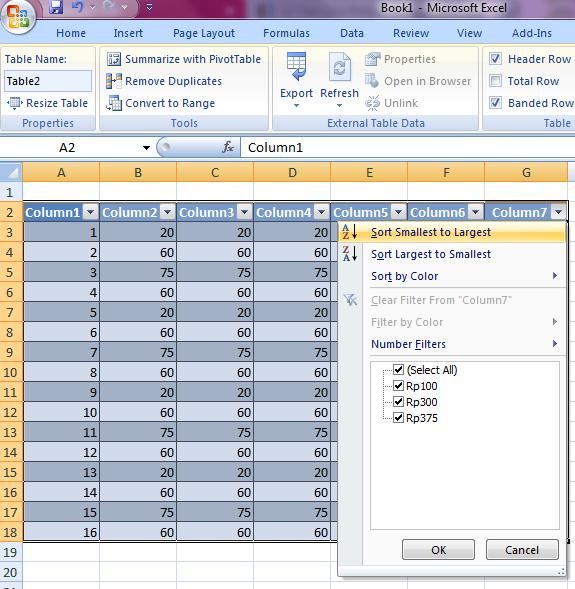Switch to the Formulas ribbon tab
This screenshot has width=575, height=589.
coord(286,33)
